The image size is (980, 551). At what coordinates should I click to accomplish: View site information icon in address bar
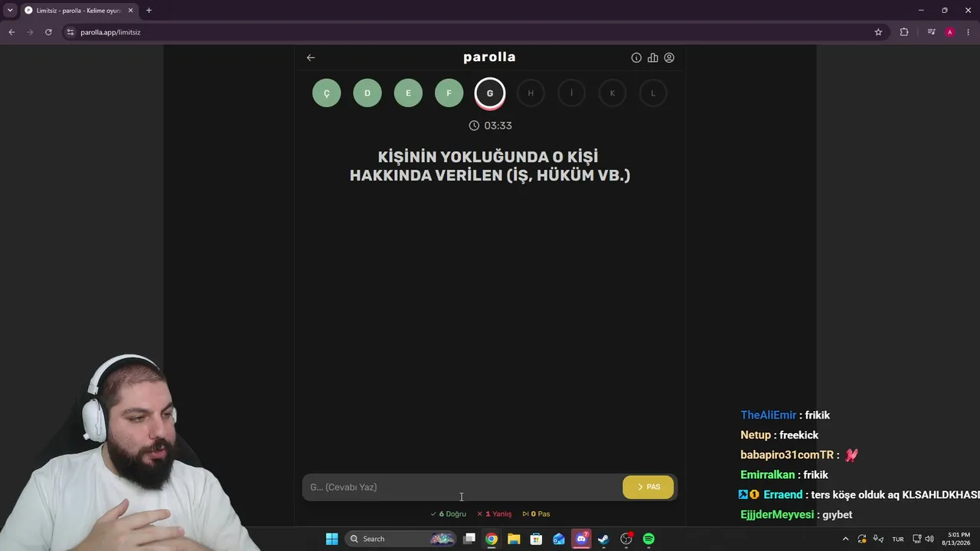(70, 32)
